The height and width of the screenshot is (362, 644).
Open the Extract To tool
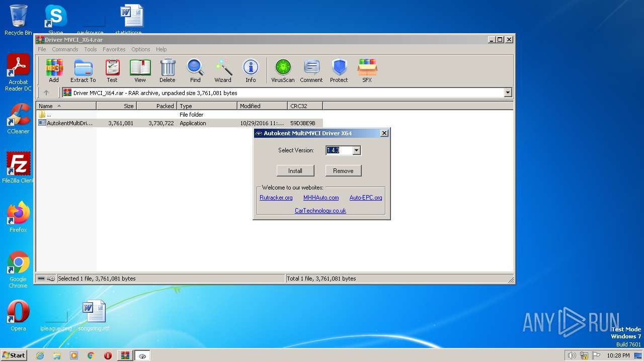pos(83,71)
